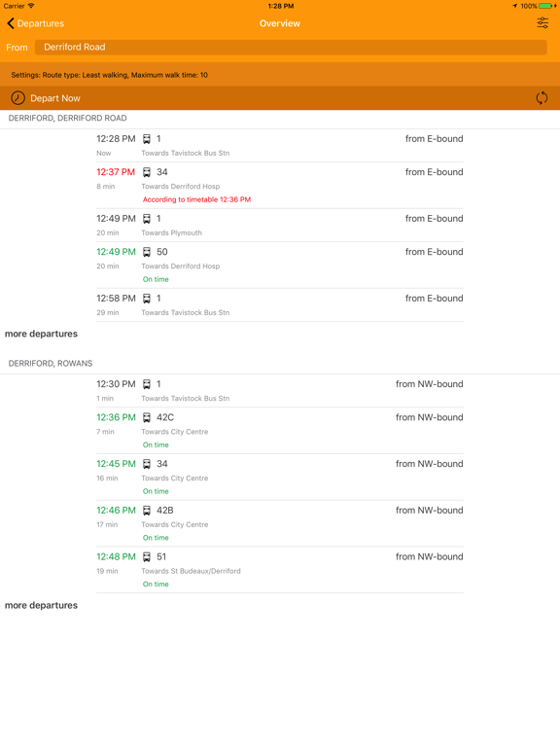This screenshot has height=747, width=560.
Task: Select 'from E-bound' on 12:28 PM row
Action: [x=435, y=139]
